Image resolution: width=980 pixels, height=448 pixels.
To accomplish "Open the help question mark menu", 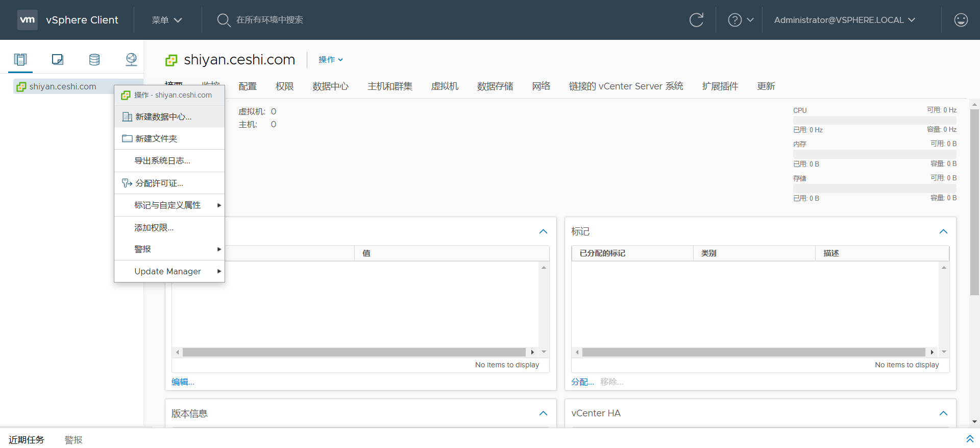I will click(741, 20).
